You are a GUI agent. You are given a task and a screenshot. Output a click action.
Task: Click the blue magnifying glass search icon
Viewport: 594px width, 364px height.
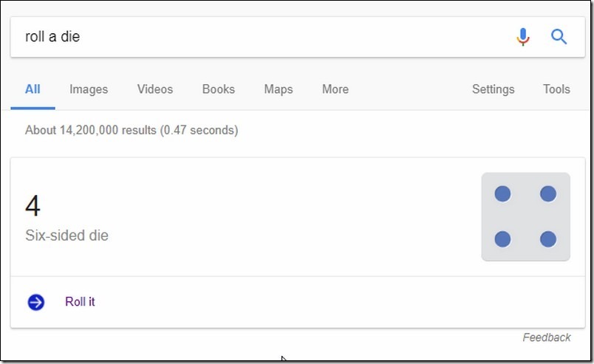click(x=559, y=37)
